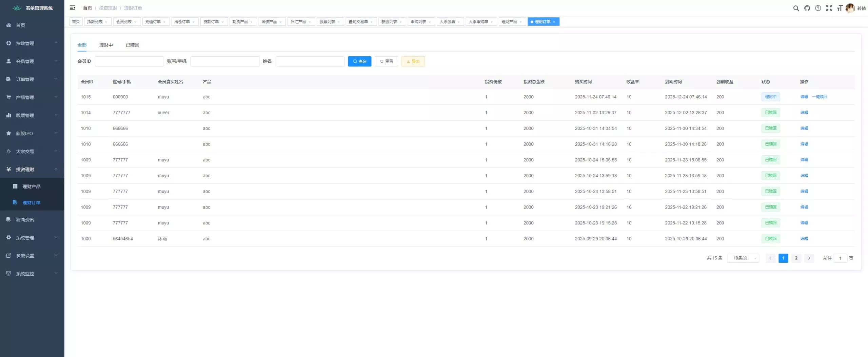
Task: Close the 理财产品 tab with its x
Action: (x=520, y=22)
